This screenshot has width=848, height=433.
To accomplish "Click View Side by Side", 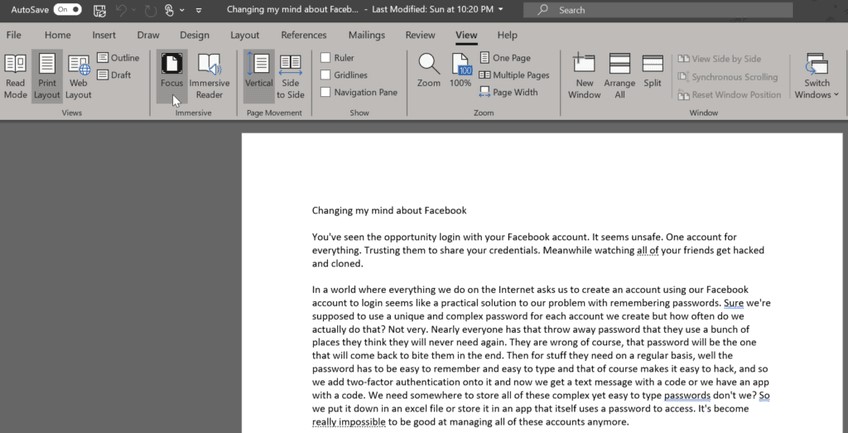I will coord(719,59).
